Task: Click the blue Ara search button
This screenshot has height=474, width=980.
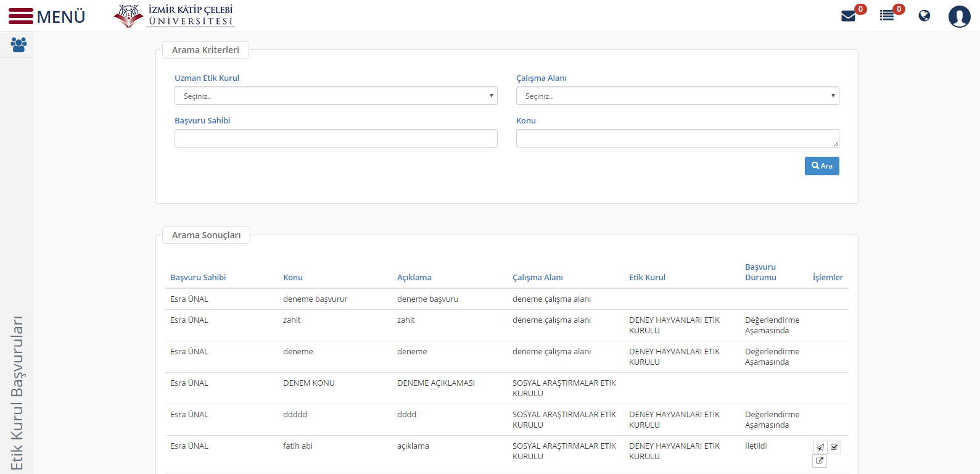Action: [822, 166]
